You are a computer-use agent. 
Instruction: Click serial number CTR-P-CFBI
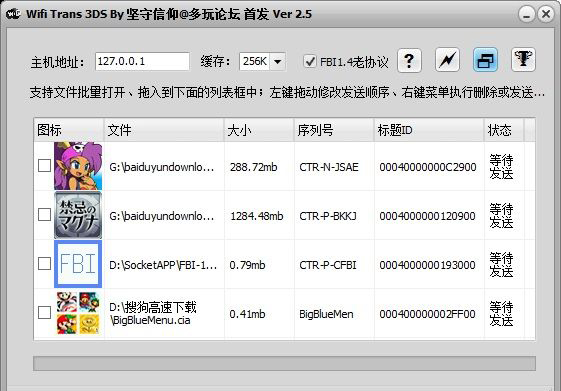[328, 265]
